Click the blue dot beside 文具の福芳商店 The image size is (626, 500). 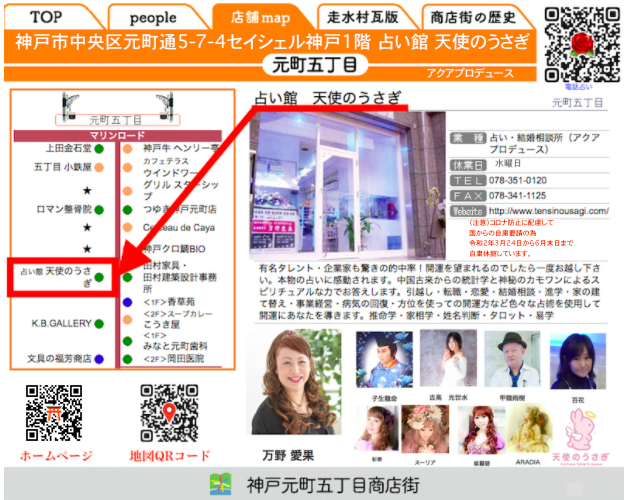[100, 358]
